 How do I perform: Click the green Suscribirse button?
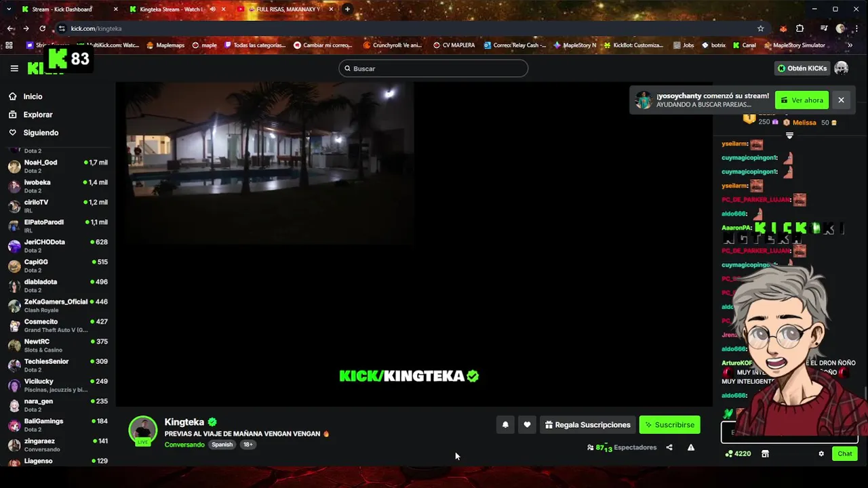669,425
